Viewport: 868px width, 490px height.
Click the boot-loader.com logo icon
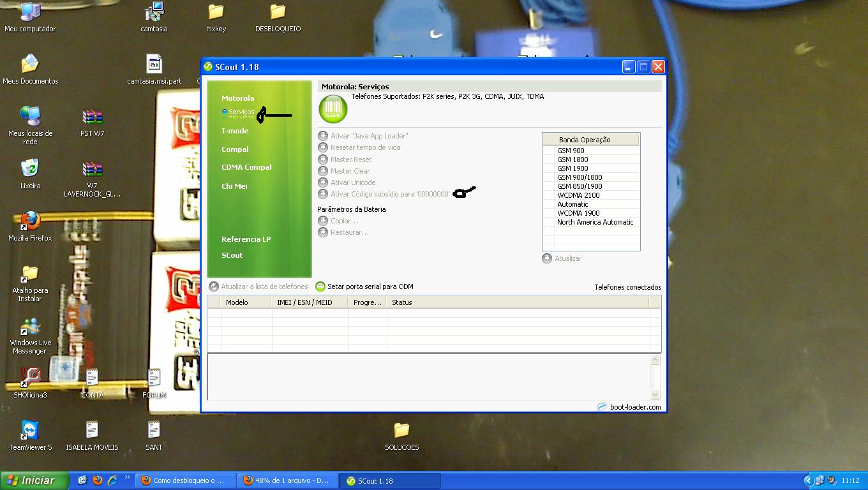pyautogui.click(x=602, y=407)
